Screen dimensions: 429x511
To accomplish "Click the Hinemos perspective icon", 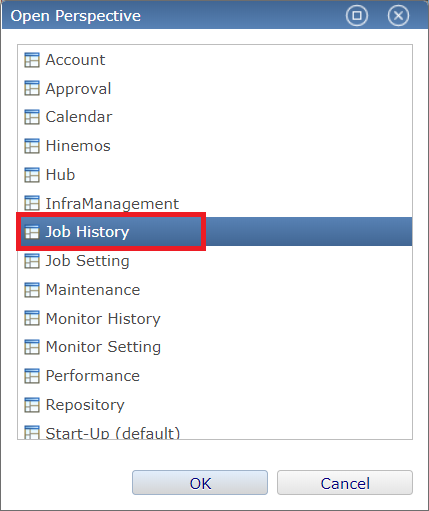I will pyautogui.click(x=32, y=146).
